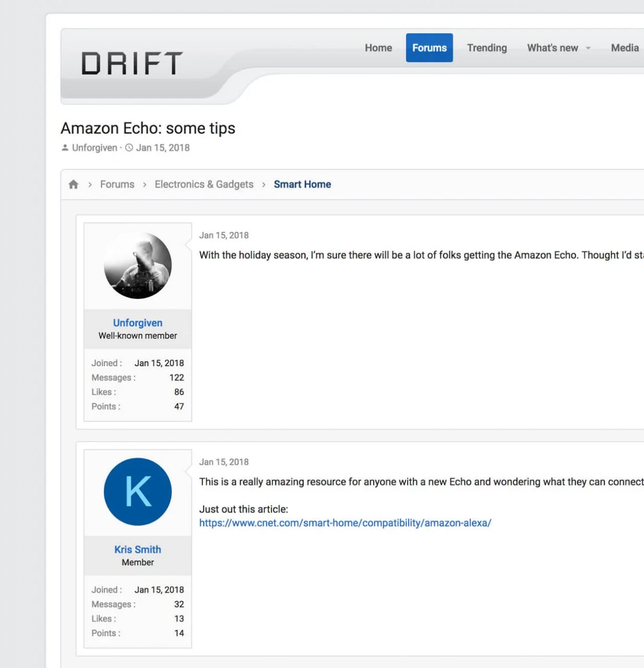The image size is (644, 668).
Task: View Kris Smith's profile name link
Action: (x=138, y=550)
